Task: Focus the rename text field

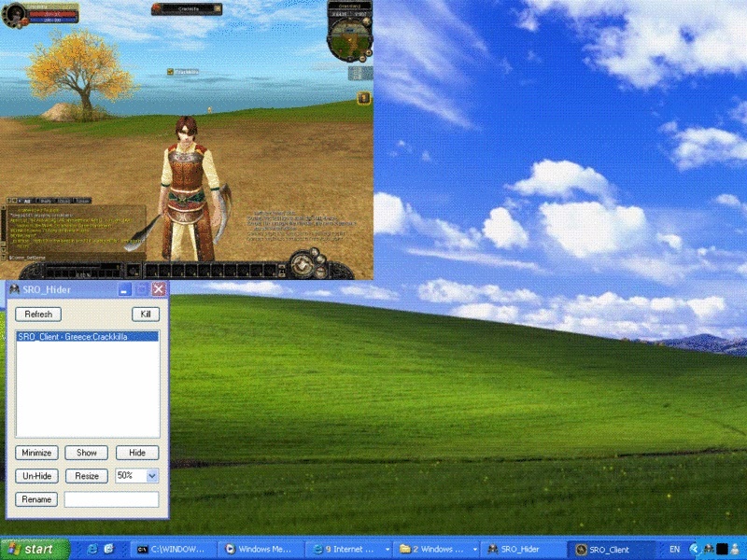Action: coord(111,499)
